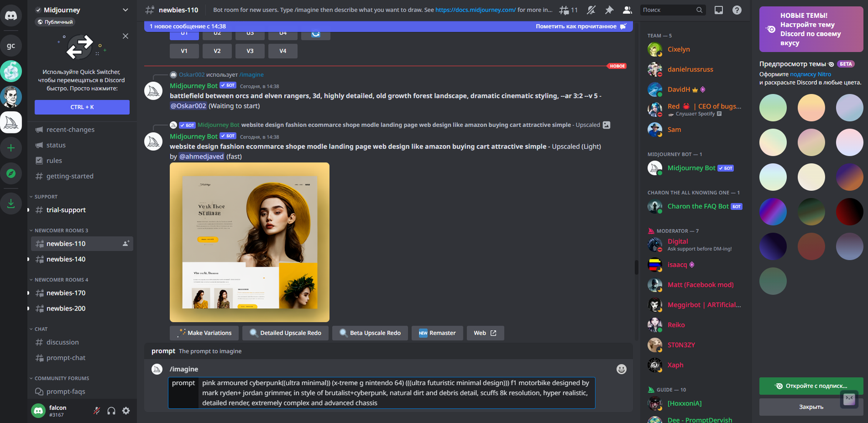Screen dimensions: 868x423
Task: Open Charon the FAQ Bot avatar
Action: coord(655,206)
